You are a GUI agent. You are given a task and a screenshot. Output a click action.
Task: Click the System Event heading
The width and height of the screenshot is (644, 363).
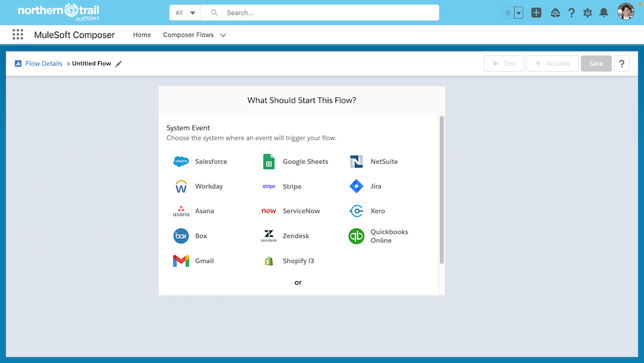188,128
